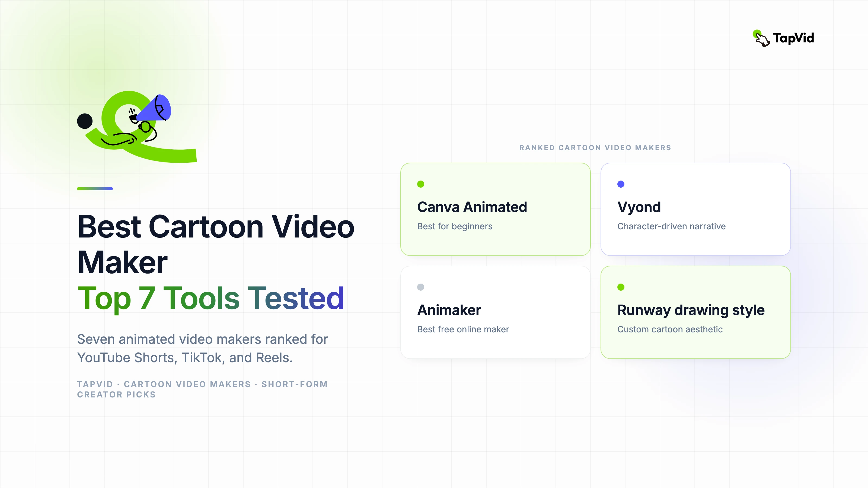Click the TapVid brand name text
Screen dimensions: 868x488
point(793,38)
